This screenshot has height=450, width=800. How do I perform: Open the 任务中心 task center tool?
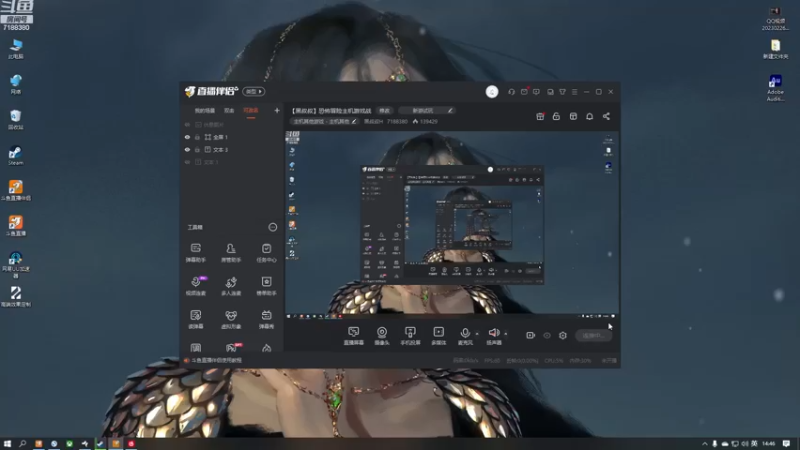tap(266, 253)
